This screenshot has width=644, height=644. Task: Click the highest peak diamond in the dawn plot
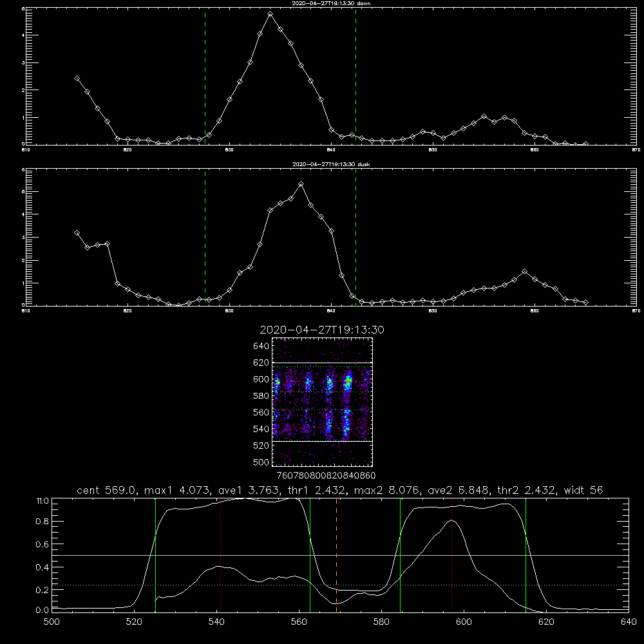pos(270,14)
